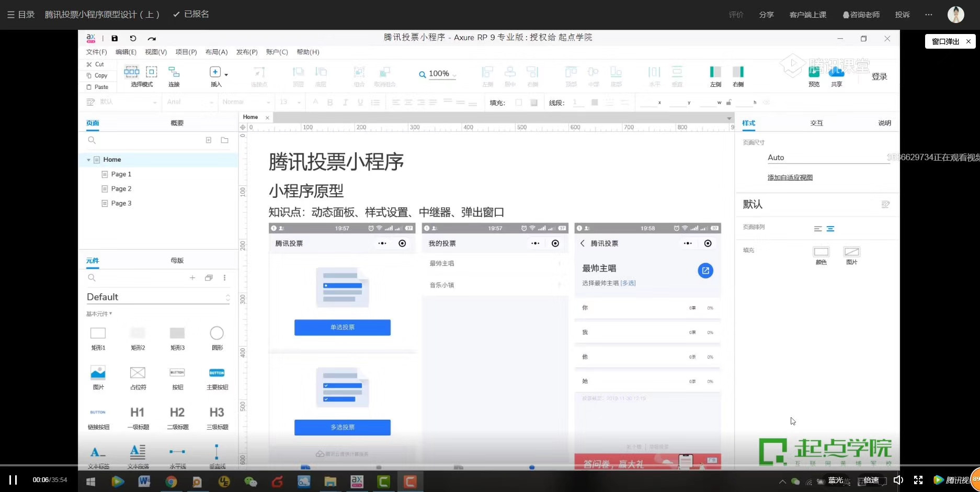Click the add folder icon in pages panel
Viewport: 980px width, 492px height.
tap(225, 140)
